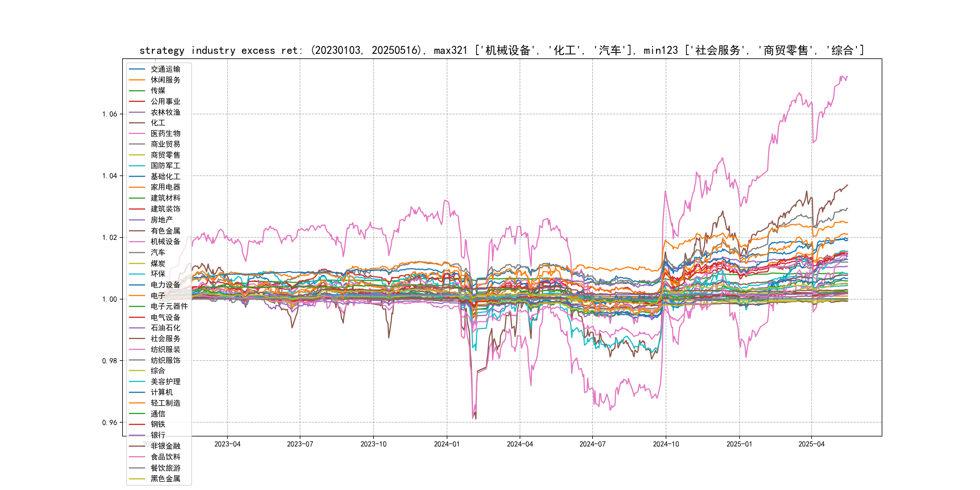This screenshot has width=980, height=490.
Task: Click the 交通运输 legend entry
Action: pyautogui.click(x=165, y=69)
